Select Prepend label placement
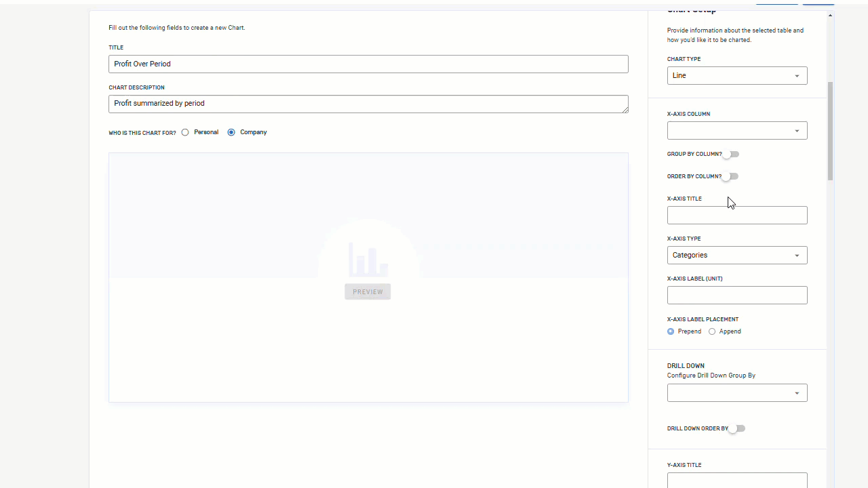This screenshot has width=868, height=488. 671,331
